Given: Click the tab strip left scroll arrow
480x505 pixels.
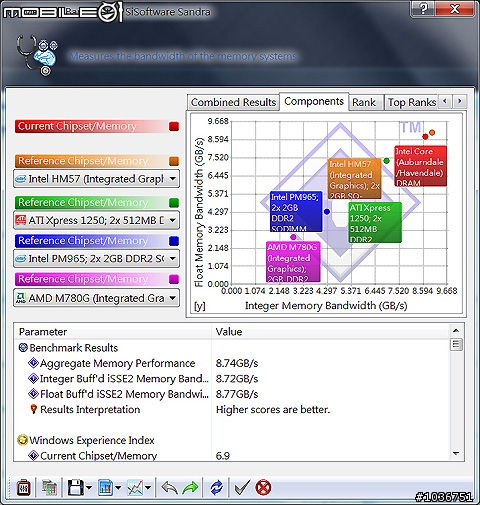Looking at the screenshot, I should pyautogui.click(x=445, y=101).
